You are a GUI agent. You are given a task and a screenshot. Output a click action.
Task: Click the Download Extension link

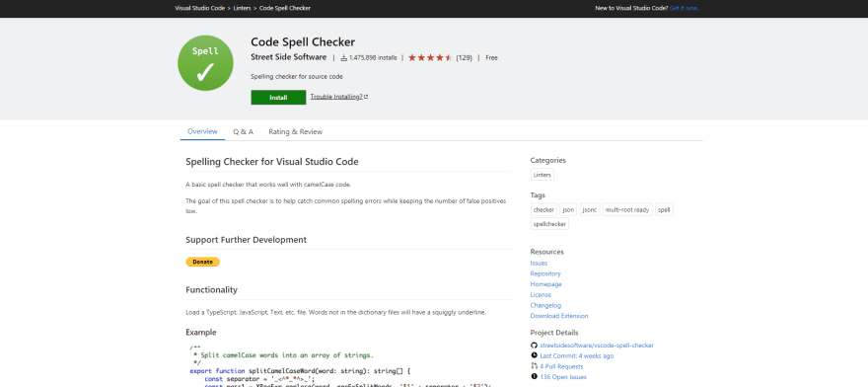point(559,316)
